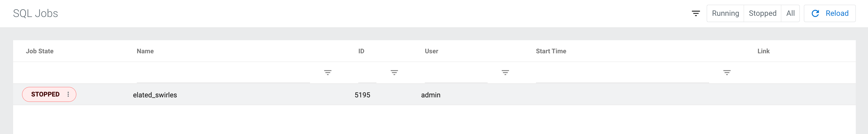Reload the SQL Jobs list
This screenshot has height=134, width=868.
point(830,13)
